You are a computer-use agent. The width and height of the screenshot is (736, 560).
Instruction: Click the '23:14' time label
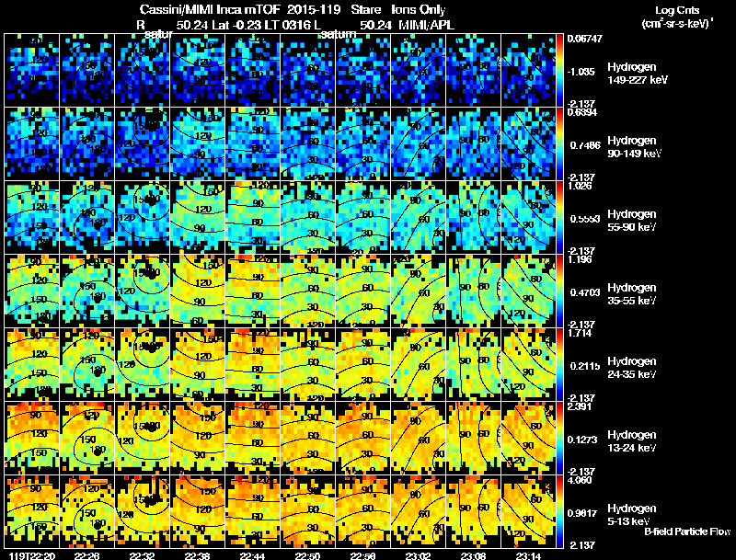528,556
